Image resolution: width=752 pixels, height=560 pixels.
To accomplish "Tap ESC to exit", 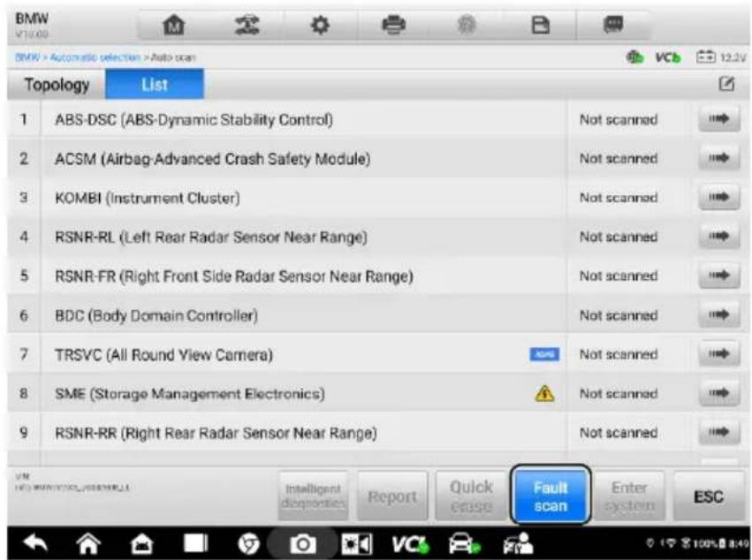I will click(x=709, y=496).
